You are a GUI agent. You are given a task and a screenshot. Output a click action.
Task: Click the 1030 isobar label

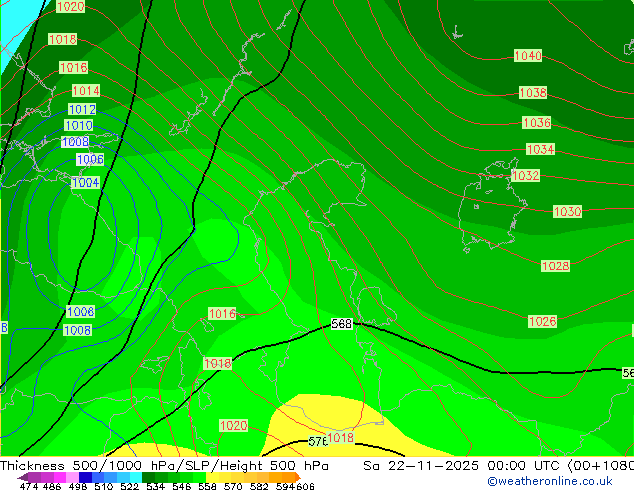click(x=567, y=211)
